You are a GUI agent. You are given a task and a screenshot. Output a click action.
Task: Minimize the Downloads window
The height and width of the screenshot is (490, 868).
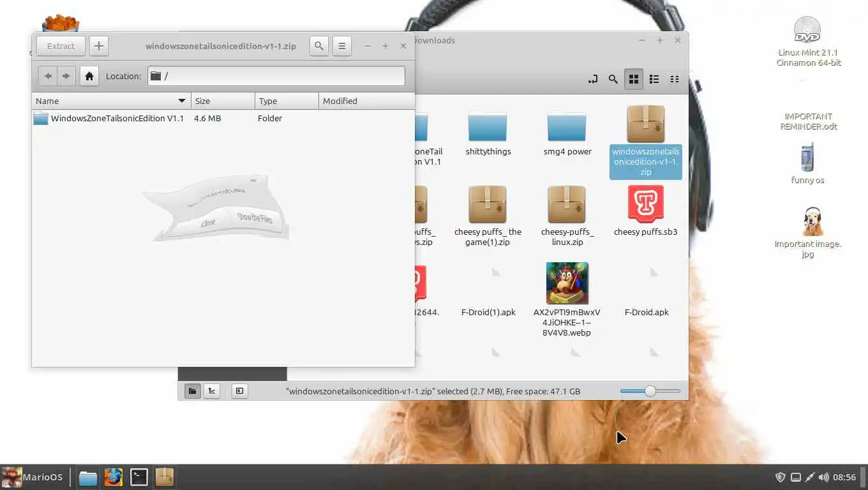642,40
